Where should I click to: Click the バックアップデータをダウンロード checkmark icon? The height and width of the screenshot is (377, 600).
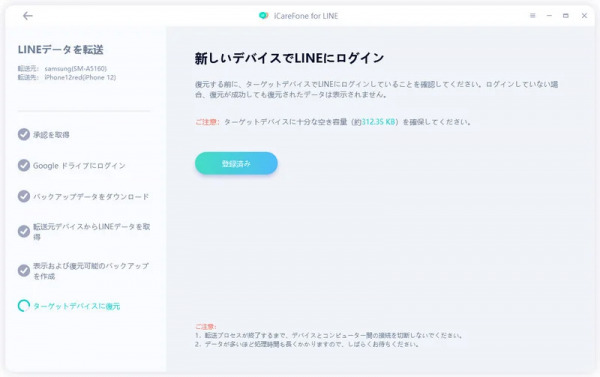(24, 196)
